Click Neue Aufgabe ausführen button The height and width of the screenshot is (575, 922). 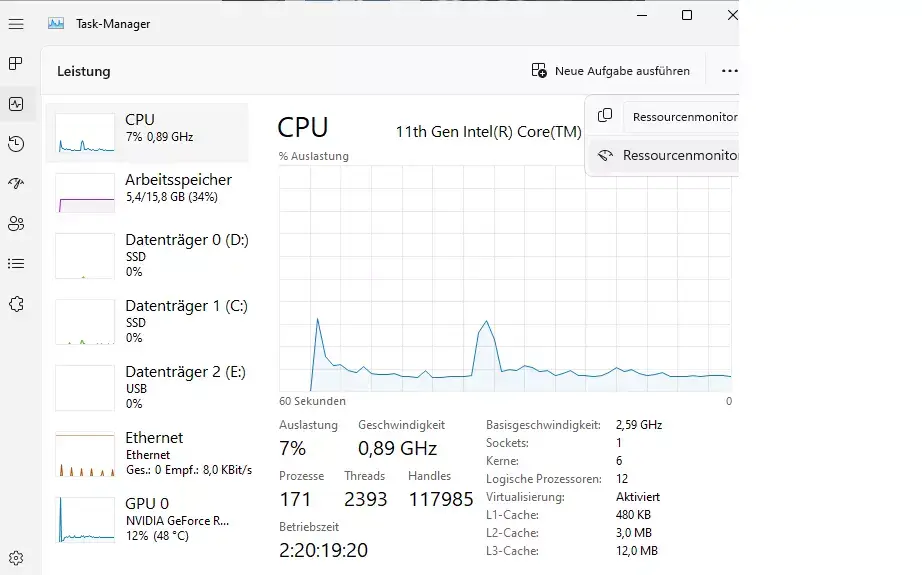tap(610, 71)
